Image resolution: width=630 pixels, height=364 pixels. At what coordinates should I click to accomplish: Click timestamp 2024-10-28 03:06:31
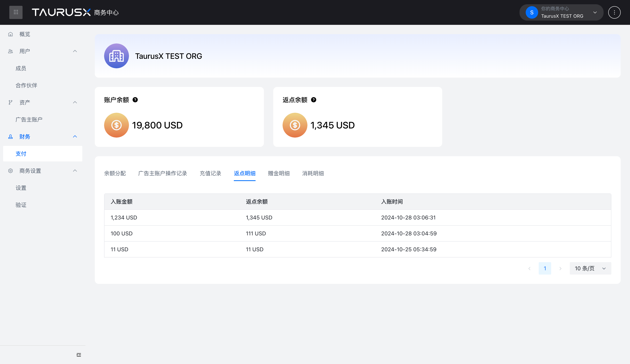click(408, 218)
